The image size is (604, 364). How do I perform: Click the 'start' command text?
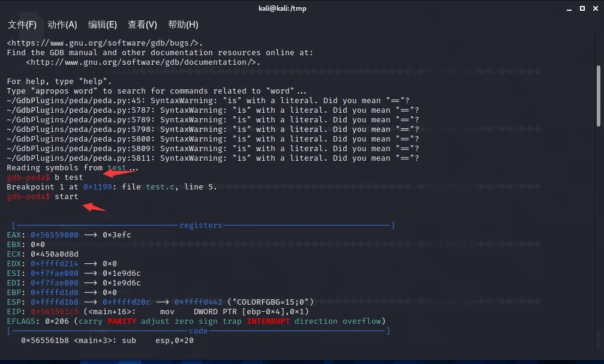tap(66, 197)
